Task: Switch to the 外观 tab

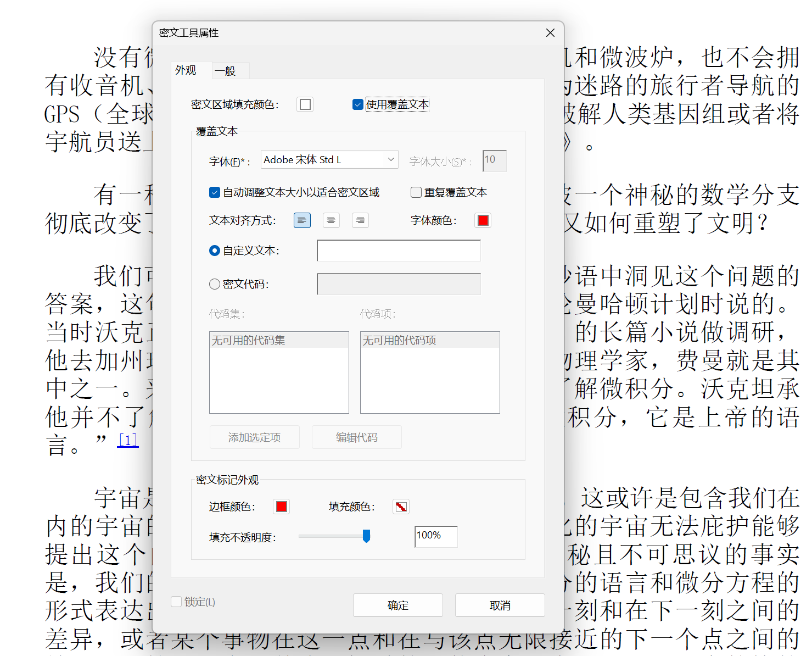Action: (x=185, y=70)
